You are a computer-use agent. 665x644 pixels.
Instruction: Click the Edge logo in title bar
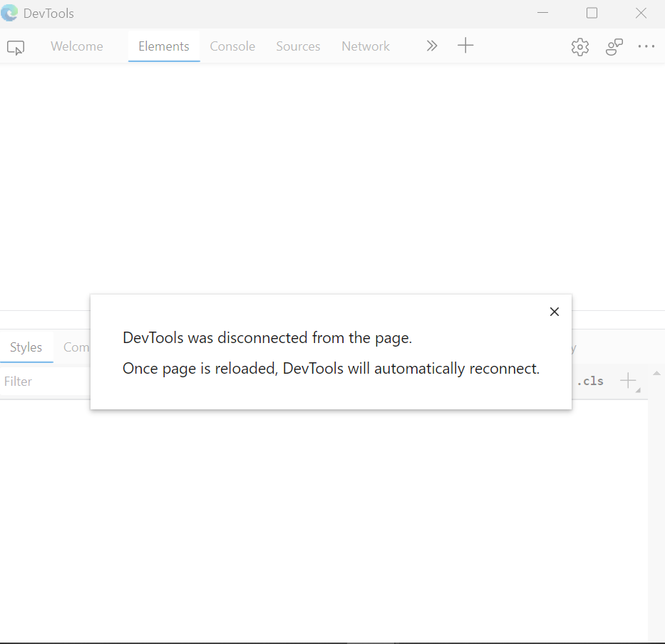10,13
